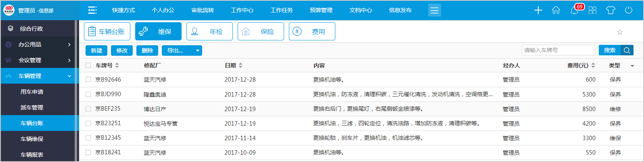Expand the 会议管理 submenu

coord(69,60)
